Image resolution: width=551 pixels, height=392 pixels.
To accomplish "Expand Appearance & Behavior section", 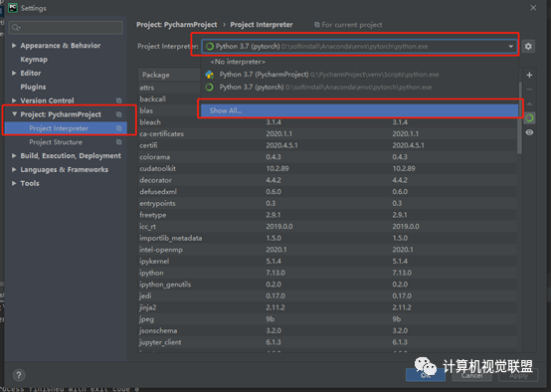I will tap(14, 46).
